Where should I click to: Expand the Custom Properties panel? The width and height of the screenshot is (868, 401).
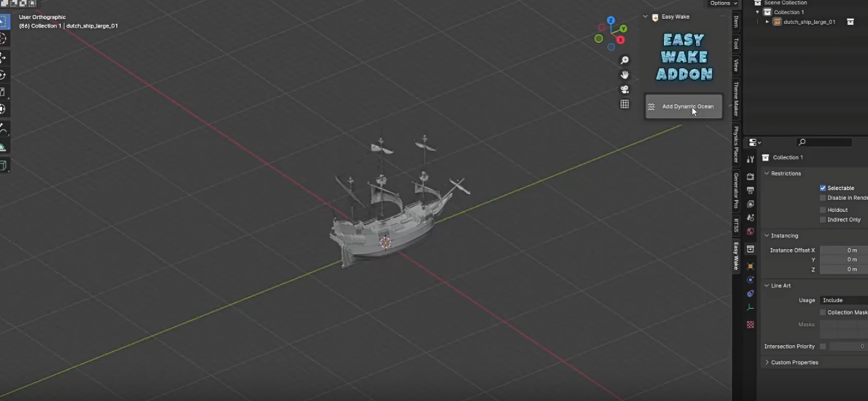[767, 363]
